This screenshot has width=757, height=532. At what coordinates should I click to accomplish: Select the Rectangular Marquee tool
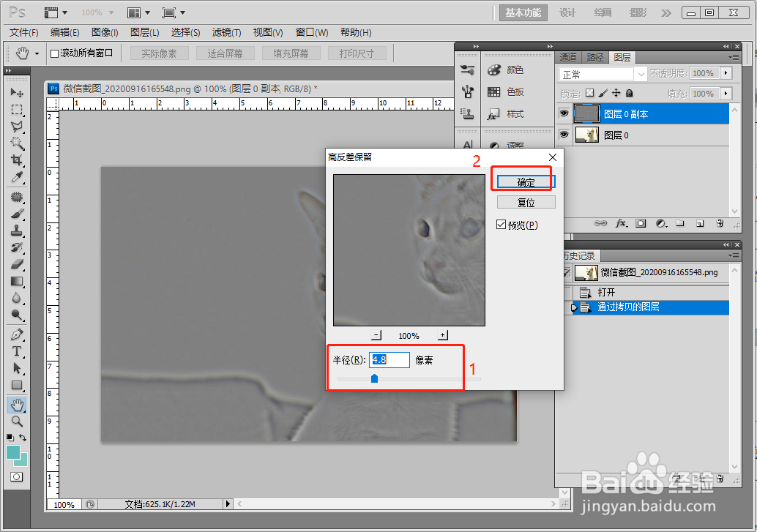click(x=17, y=110)
